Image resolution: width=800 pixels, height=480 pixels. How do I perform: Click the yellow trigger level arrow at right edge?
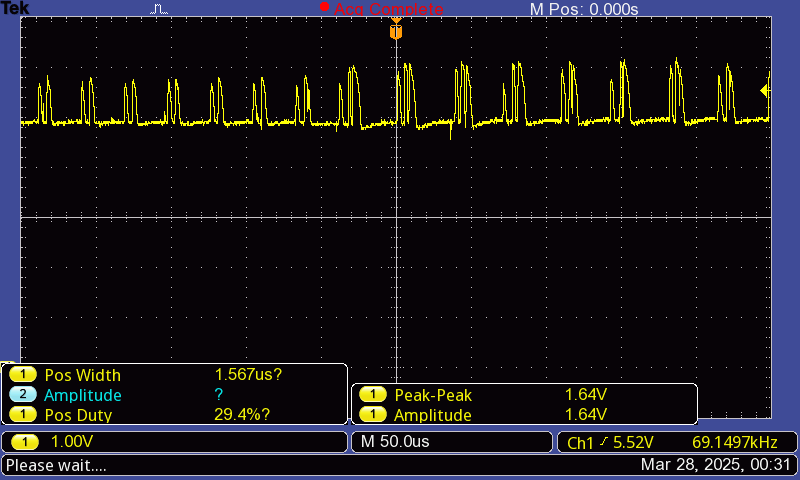pyautogui.click(x=764, y=91)
